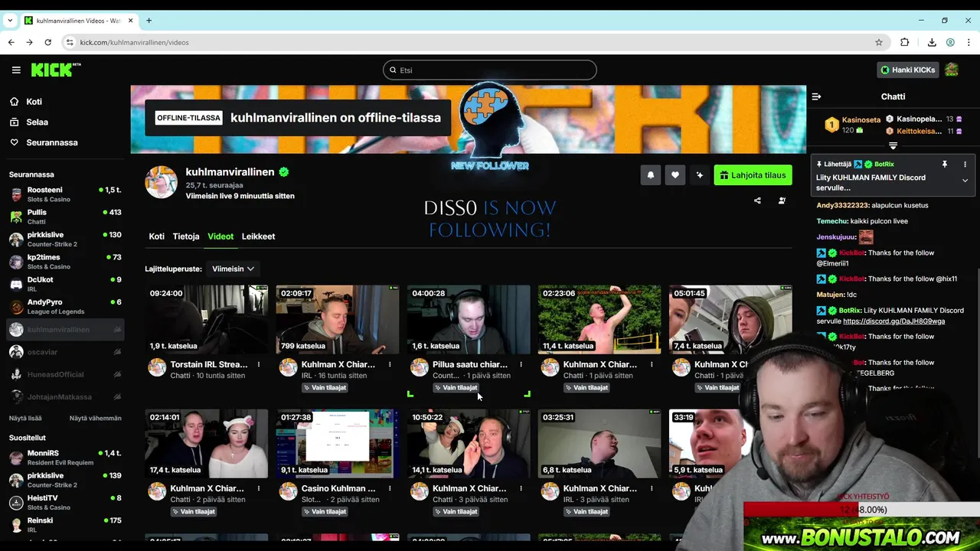Open the Casino Kuhlman video thumbnail
Image resolution: width=980 pixels, height=551 pixels.
[x=338, y=443]
